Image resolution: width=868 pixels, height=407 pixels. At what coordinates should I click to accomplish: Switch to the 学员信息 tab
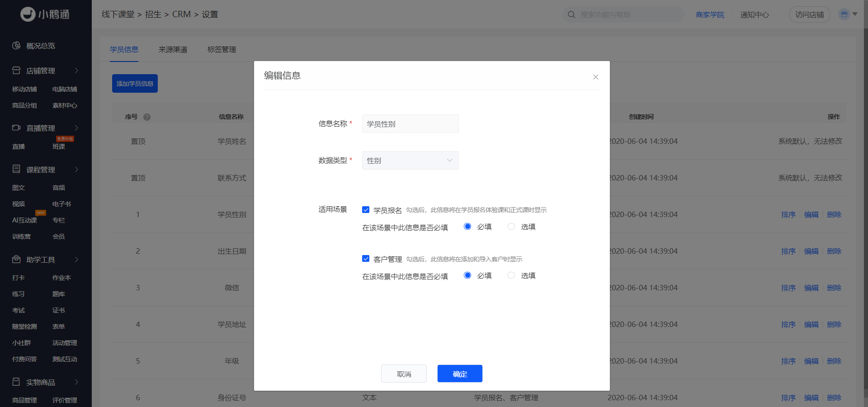point(124,49)
